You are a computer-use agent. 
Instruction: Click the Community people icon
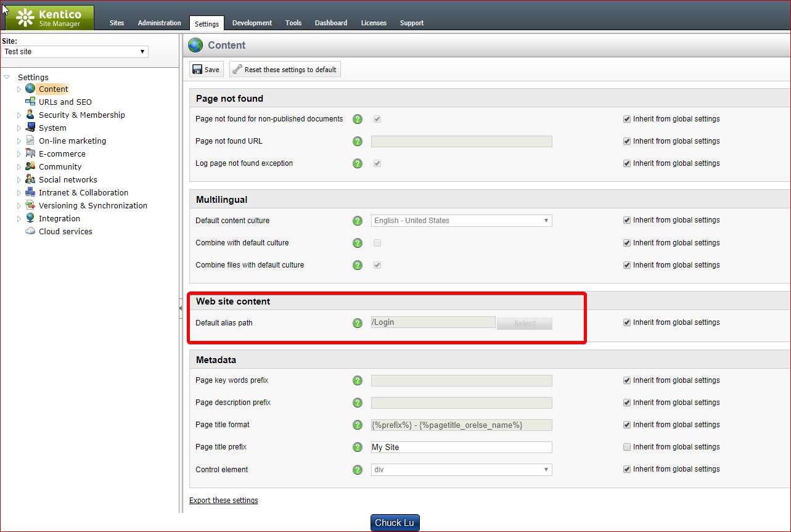tap(30, 166)
